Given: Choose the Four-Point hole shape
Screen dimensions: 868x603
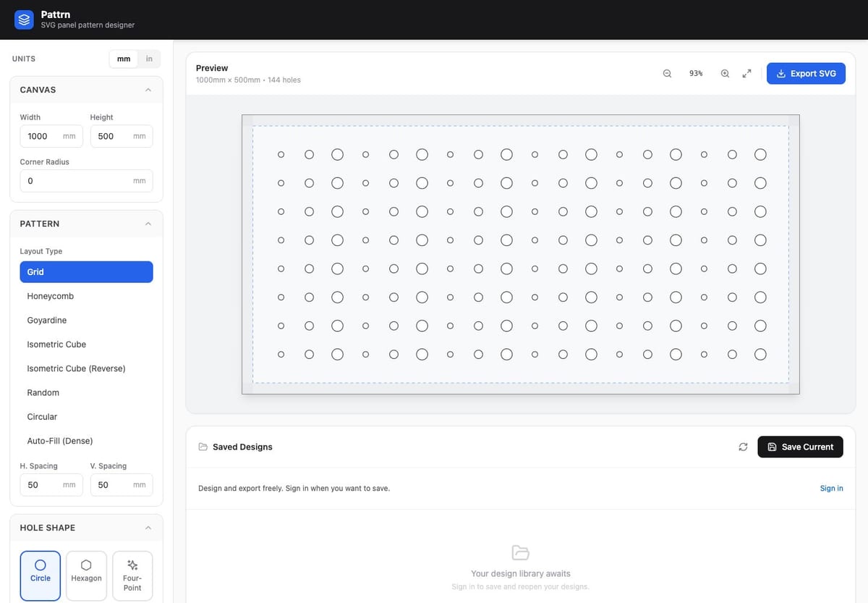Looking at the screenshot, I should click(132, 576).
